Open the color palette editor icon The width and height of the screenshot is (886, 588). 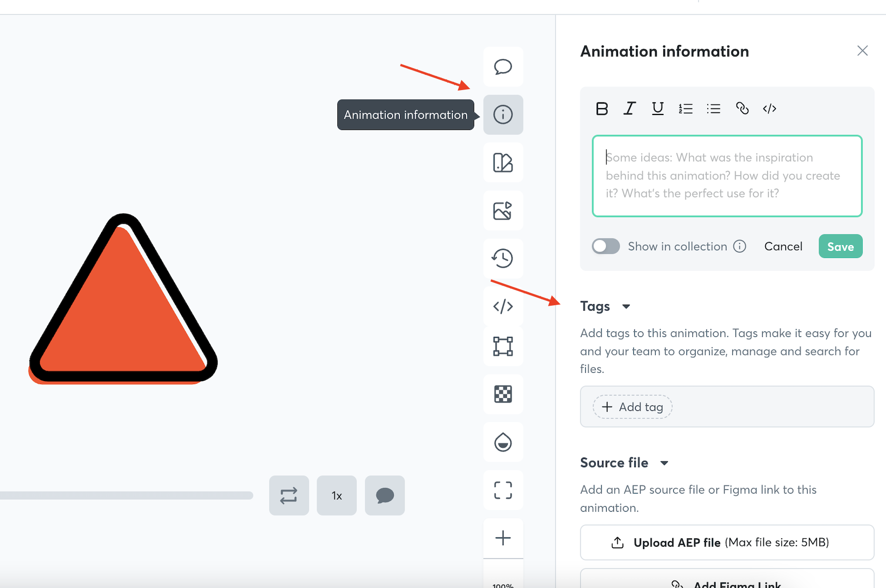[x=503, y=163]
